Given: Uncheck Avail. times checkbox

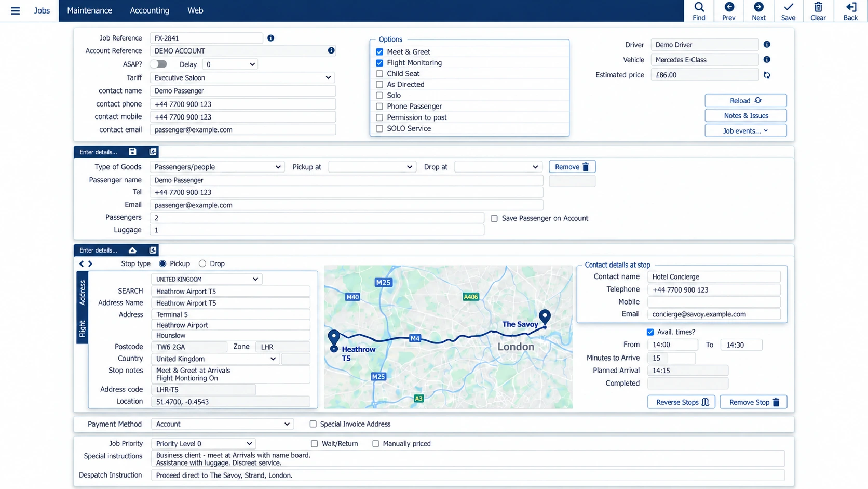Looking at the screenshot, I should click(x=650, y=332).
